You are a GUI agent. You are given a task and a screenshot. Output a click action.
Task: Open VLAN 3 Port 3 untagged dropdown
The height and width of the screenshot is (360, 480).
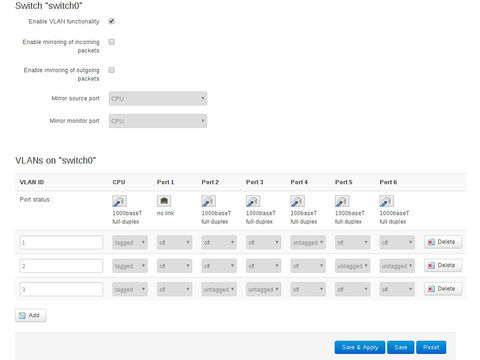[263, 289]
